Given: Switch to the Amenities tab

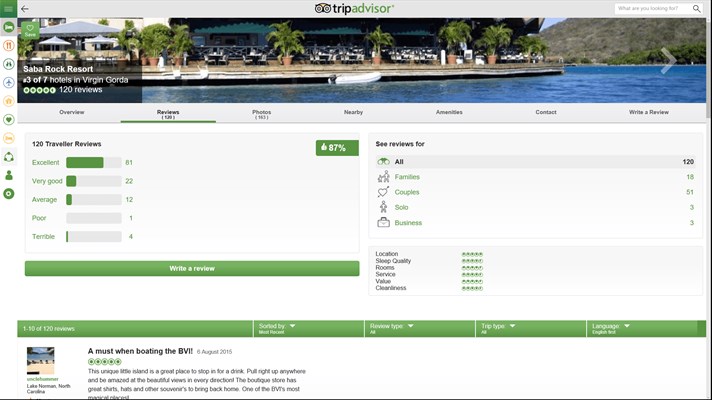Looking at the screenshot, I should pos(449,112).
